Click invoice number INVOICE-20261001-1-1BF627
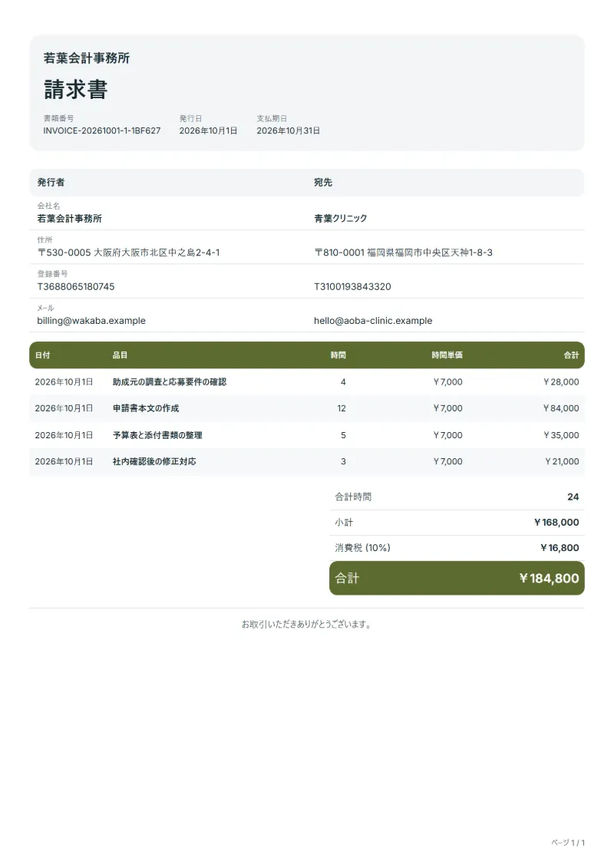The height and width of the screenshot is (868, 614). pos(102,130)
